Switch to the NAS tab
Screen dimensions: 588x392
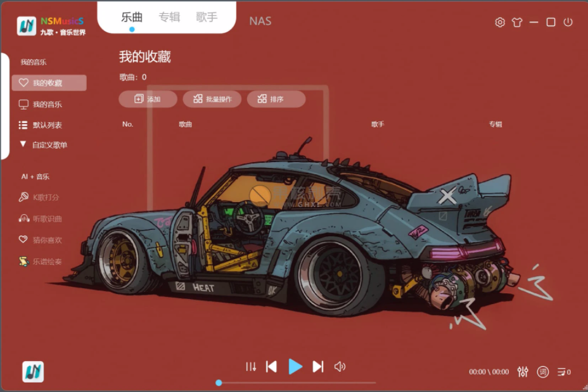click(260, 21)
